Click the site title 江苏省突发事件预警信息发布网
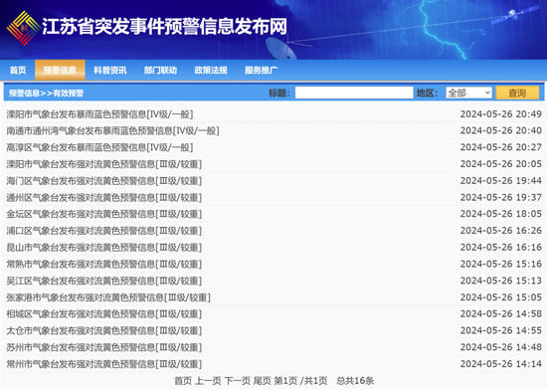This screenshot has height=392, width=547. click(x=165, y=27)
